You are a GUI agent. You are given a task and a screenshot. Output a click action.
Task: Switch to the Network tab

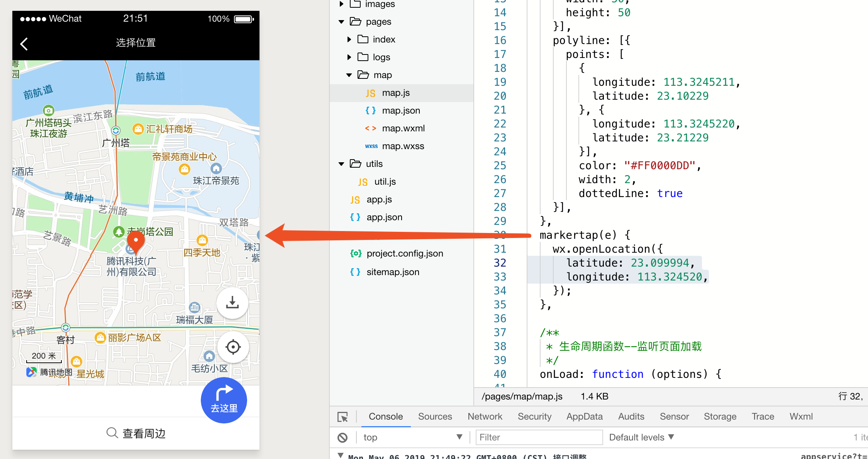tap(485, 416)
